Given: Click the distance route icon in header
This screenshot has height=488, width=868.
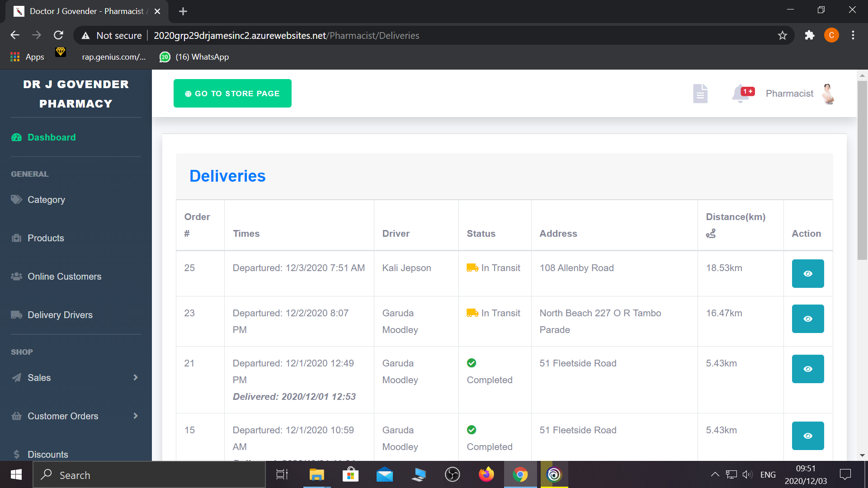Looking at the screenshot, I should (x=711, y=234).
